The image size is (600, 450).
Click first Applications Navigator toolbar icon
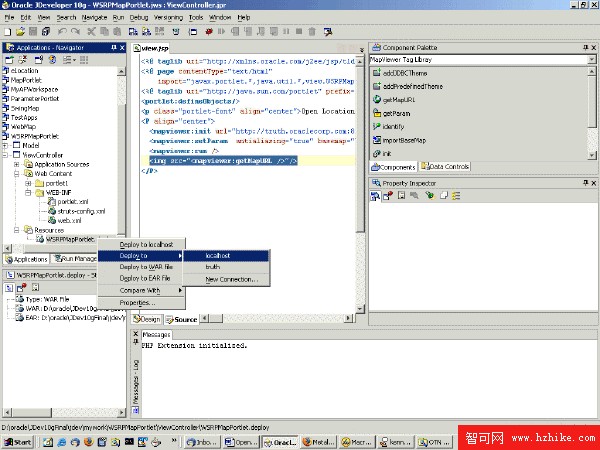coord(9,60)
